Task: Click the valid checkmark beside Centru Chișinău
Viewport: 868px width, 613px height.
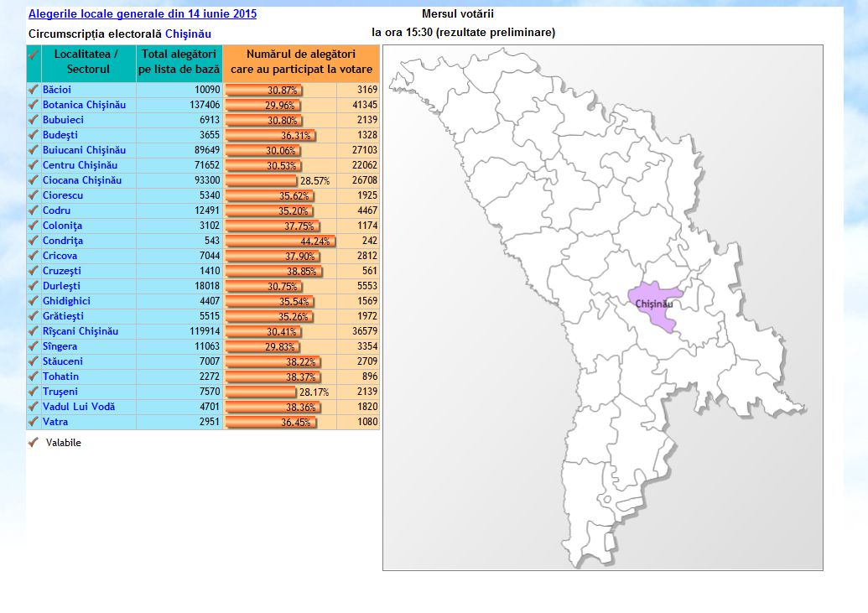Action: coord(34,165)
